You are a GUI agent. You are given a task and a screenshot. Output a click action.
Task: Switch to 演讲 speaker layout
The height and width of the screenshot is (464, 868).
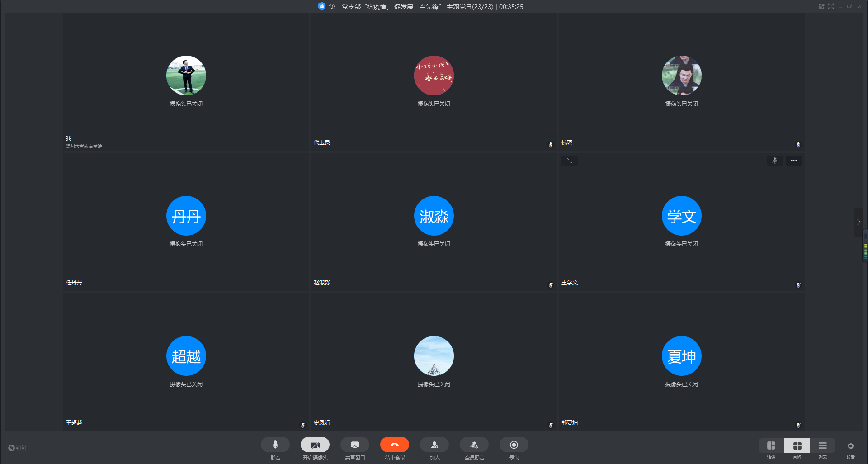tap(771, 446)
